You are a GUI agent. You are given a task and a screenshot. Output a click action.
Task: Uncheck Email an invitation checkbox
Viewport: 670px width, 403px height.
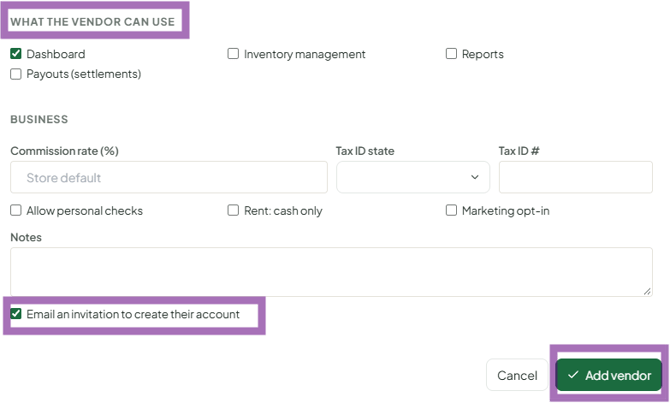click(16, 314)
